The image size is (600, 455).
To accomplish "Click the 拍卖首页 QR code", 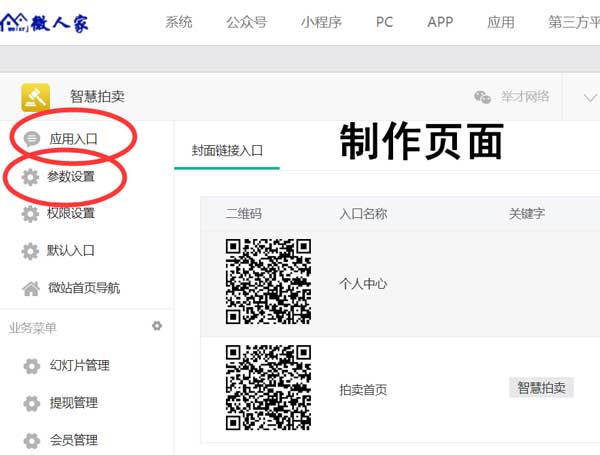I will pyautogui.click(x=268, y=388).
